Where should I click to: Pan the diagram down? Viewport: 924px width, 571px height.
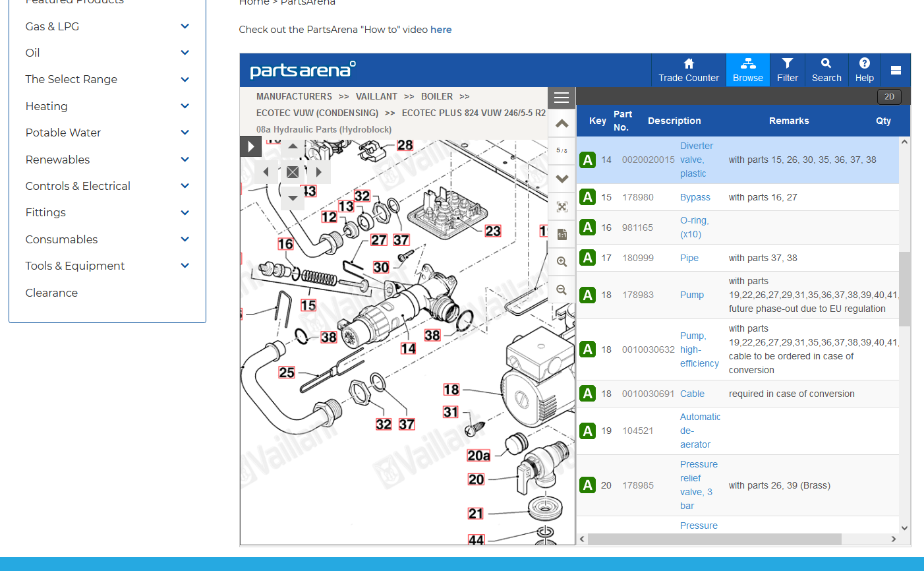click(293, 198)
